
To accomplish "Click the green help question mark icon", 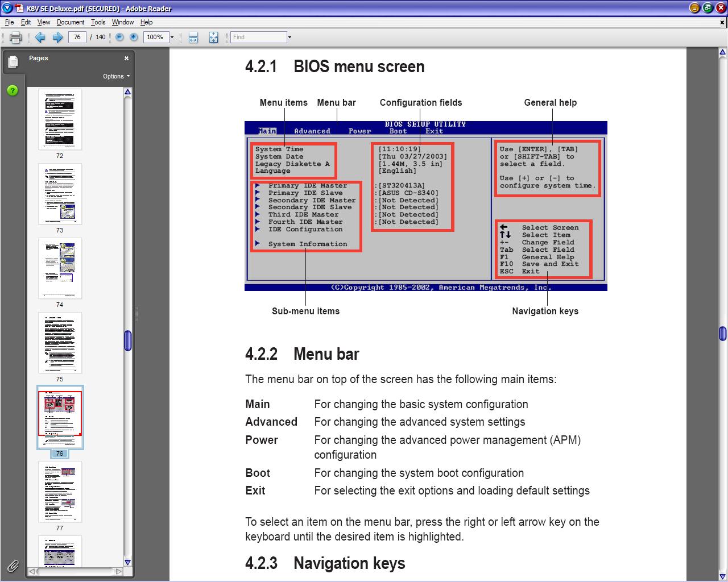I will (x=13, y=90).
